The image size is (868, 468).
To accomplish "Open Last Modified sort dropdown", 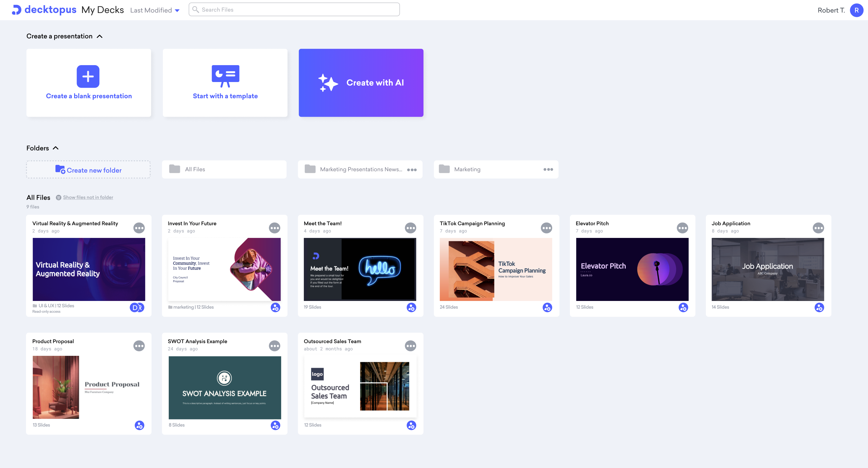I will 155,10.
